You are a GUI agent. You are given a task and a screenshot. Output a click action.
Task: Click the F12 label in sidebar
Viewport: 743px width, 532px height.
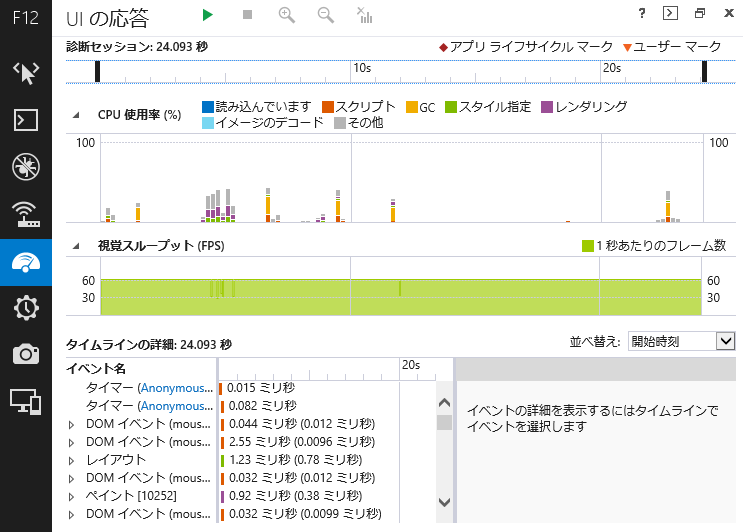[x=26, y=18]
